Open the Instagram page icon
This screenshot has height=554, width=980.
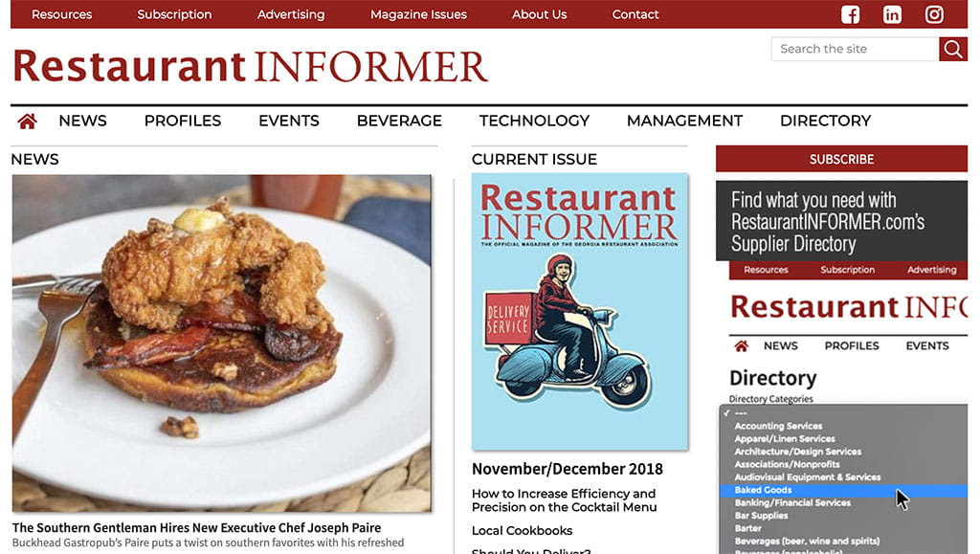[x=934, y=14]
